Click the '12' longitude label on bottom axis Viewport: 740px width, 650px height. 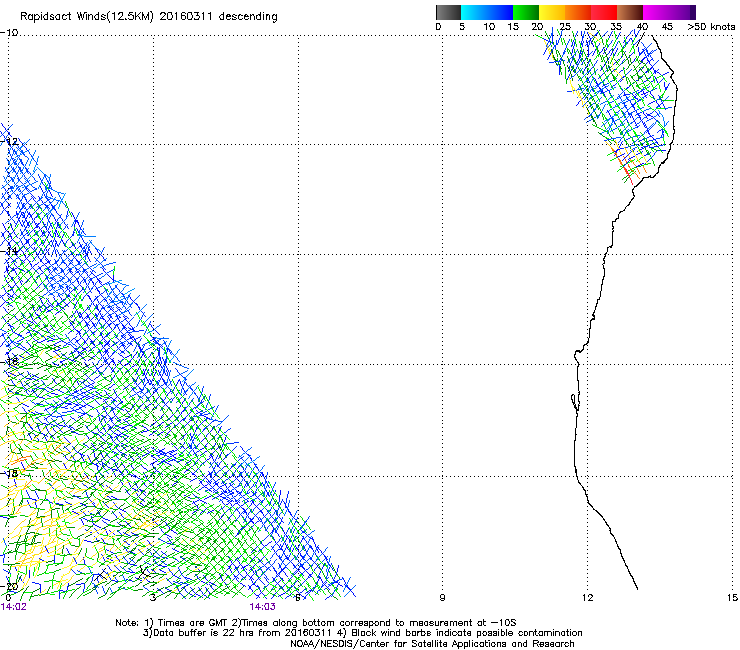point(587,598)
